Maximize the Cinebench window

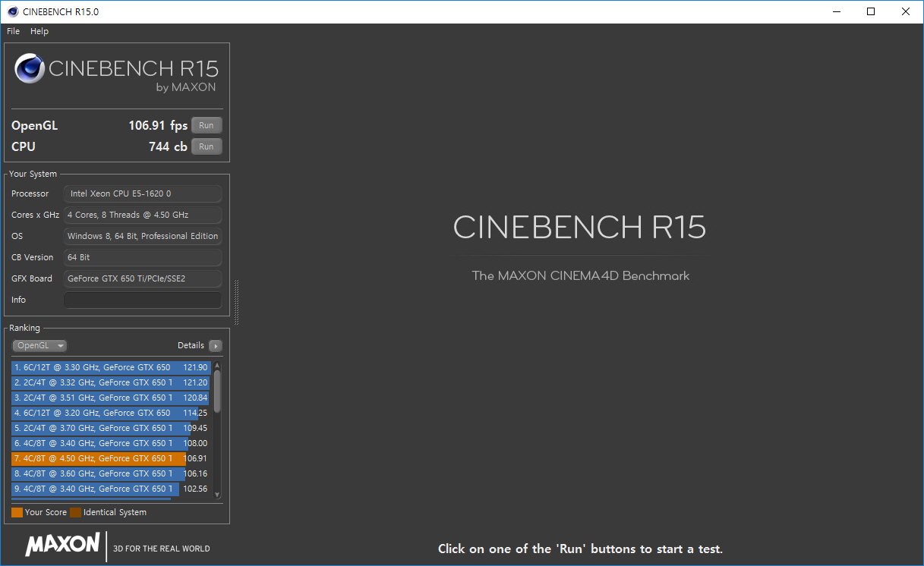click(871, 11)
